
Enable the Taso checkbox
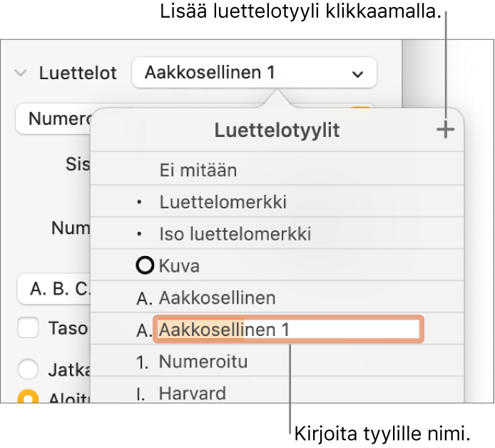tap(28, 327)
